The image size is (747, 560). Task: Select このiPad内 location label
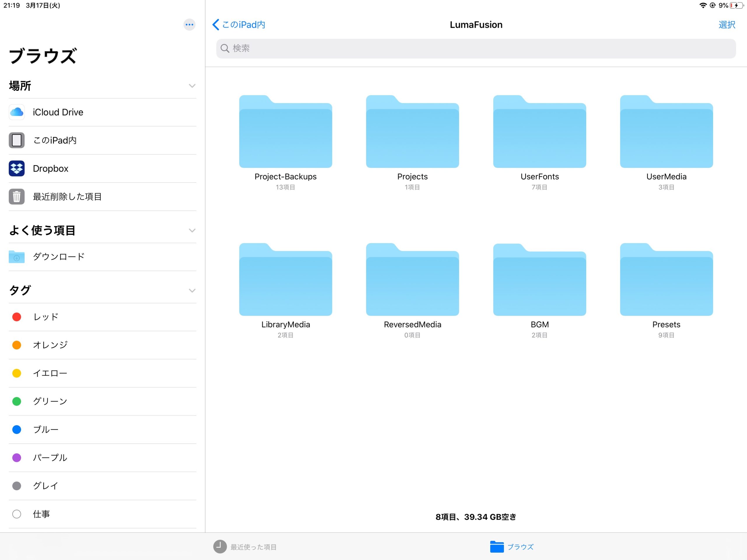click(55, 140)
